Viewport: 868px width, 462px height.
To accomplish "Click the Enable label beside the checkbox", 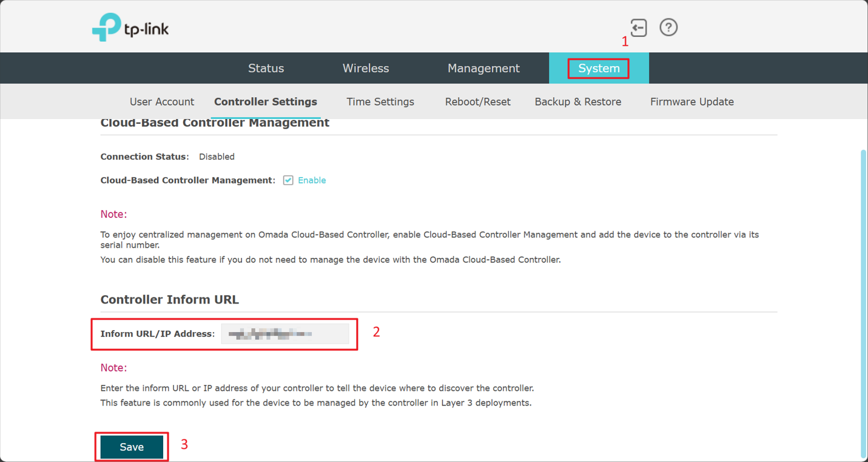I will (x=312, y=180).
